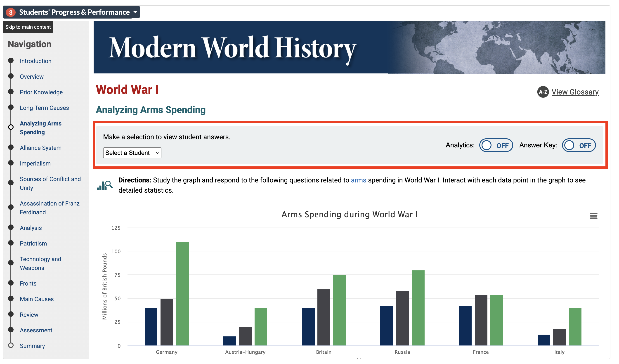
Task: Go to Introduction in navigation
Action: [x=36, y=61]
